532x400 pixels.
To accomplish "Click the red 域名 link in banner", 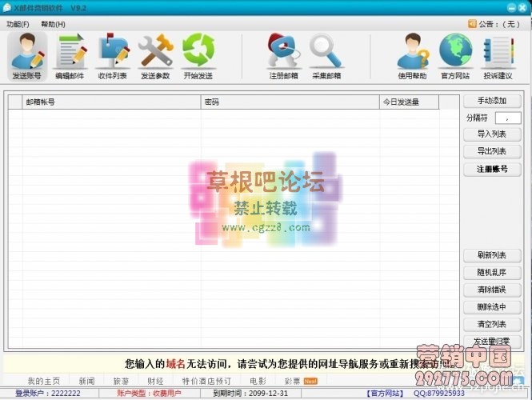I will tap(175, 364).
